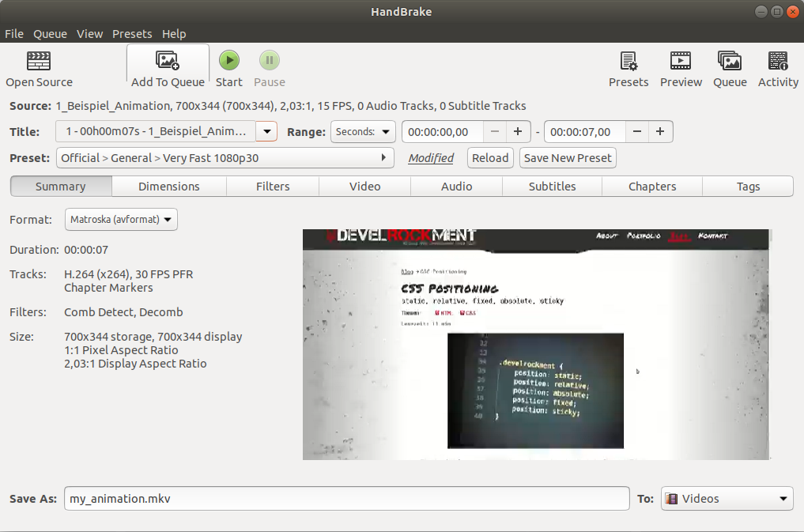Switch to the Summary tab
Screen dimensions: 804x532
pos(61,187)
